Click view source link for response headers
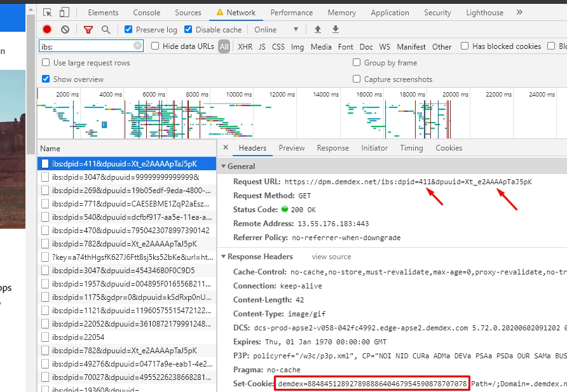This screenshot has height=392, width=567. tap(331, 257)
